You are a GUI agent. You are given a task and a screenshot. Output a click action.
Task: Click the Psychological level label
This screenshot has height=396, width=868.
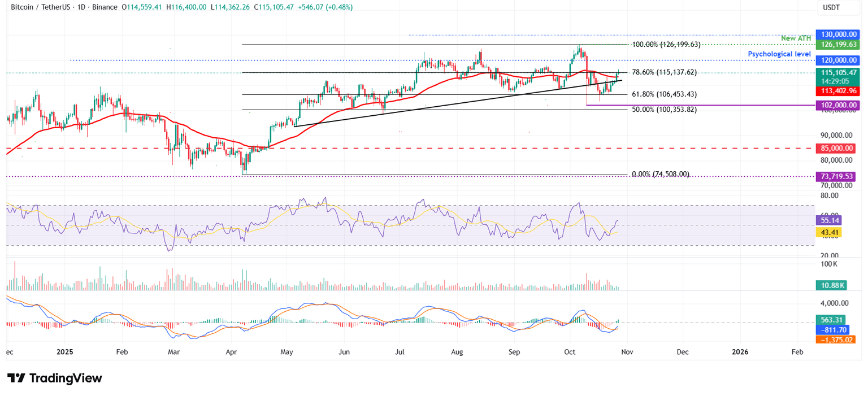780,53
